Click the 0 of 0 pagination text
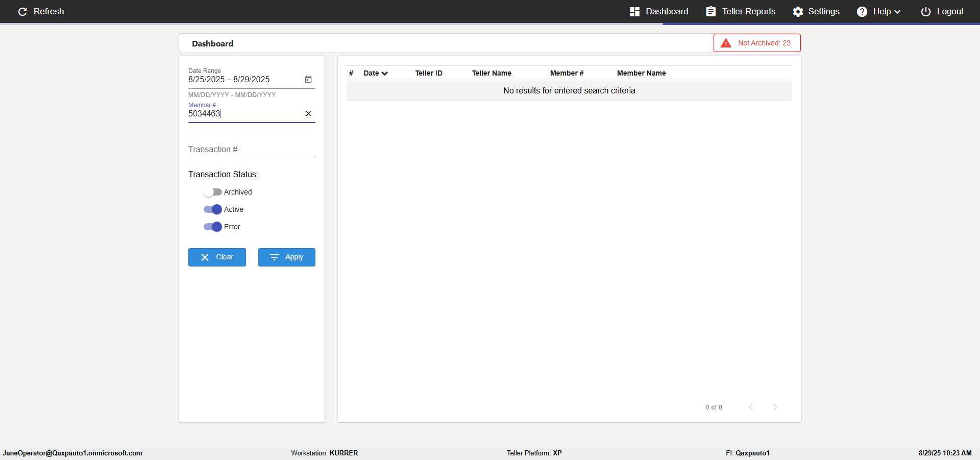This screenshot has width=980, height=460. tap(714, 407)
